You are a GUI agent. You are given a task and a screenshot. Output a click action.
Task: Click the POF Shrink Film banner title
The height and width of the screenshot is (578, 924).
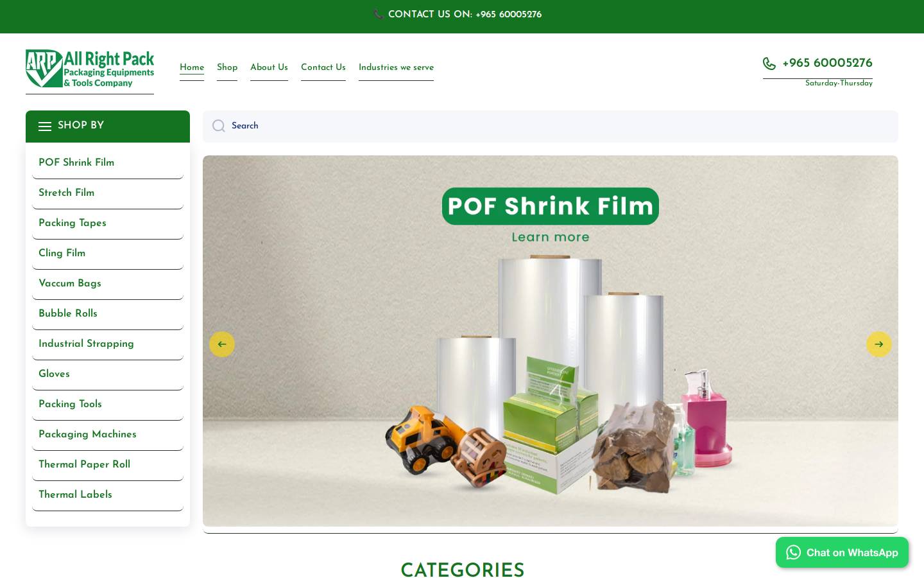click(551, 206)
